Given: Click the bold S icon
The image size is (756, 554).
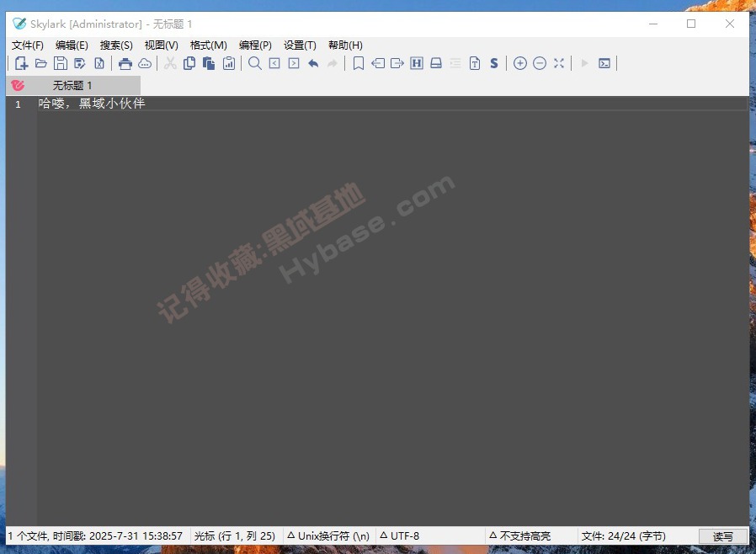Looking at the screenshot, I should [493, 63].
